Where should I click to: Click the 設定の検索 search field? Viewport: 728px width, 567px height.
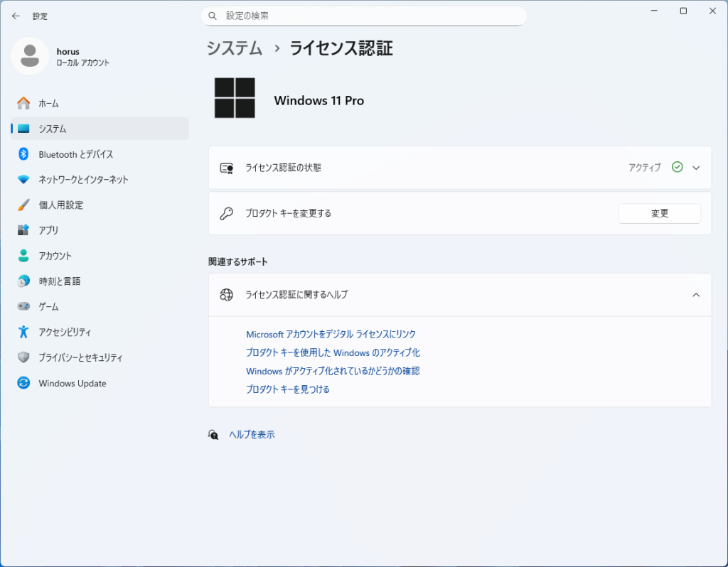(x=364, y=16)
